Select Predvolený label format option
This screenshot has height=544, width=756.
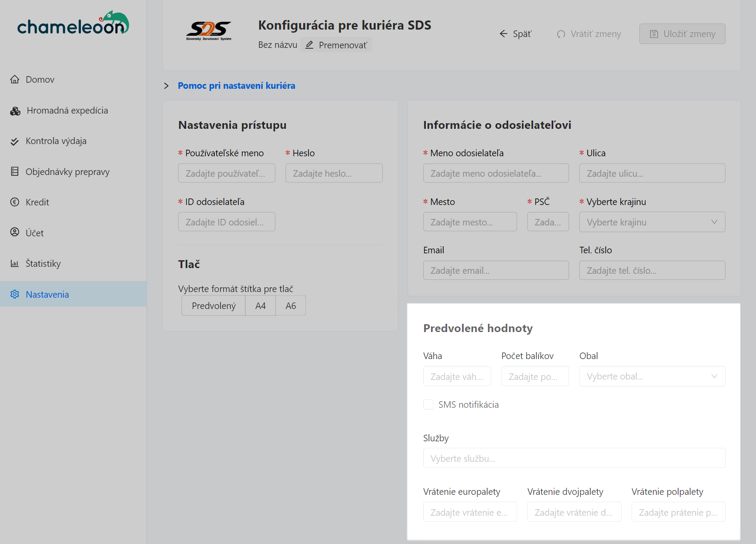point(214,306)
